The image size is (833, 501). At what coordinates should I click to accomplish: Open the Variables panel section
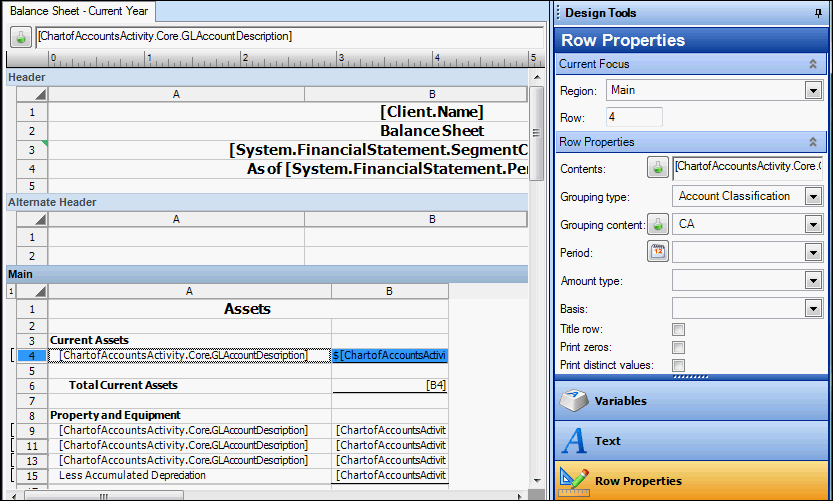620,400
